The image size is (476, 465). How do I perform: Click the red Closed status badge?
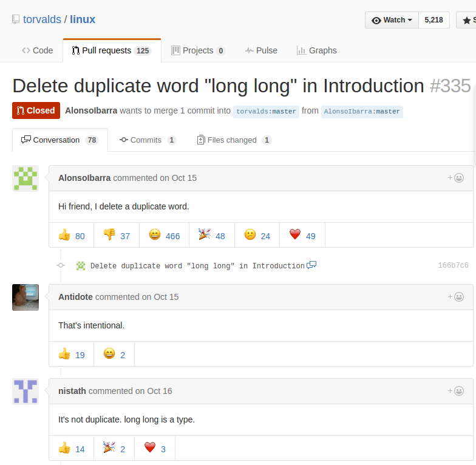36,110
